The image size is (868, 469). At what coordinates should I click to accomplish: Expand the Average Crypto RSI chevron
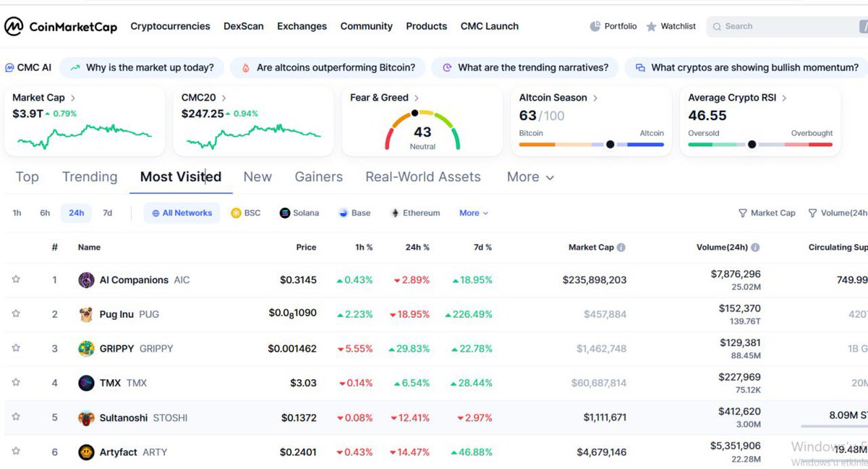coord(784,98)
